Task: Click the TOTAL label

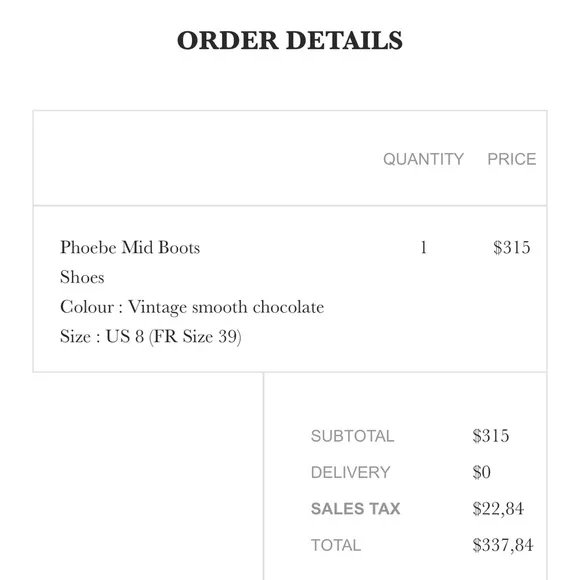Action: 336,545
